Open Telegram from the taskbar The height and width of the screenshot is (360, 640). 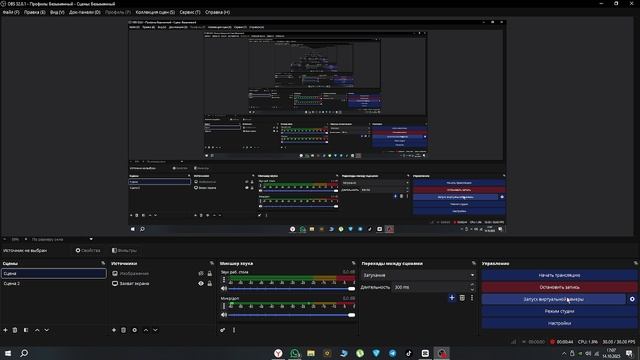click(392, 353)
